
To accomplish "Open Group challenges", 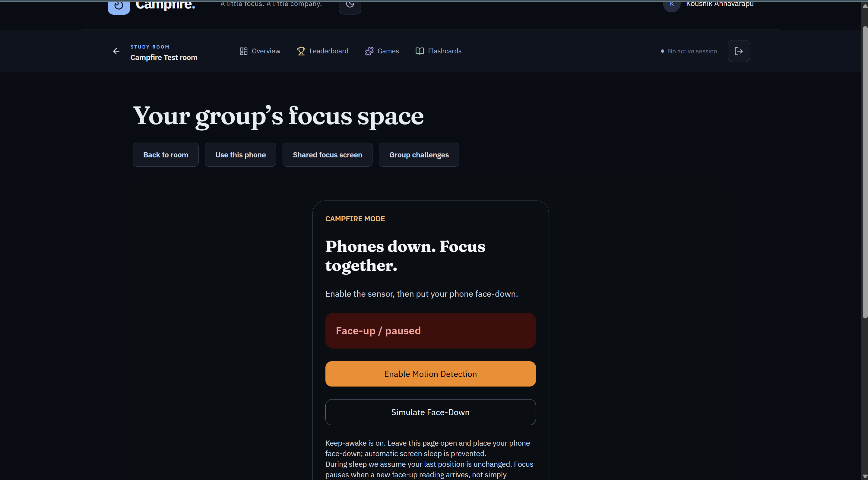I will pos(419,155).
